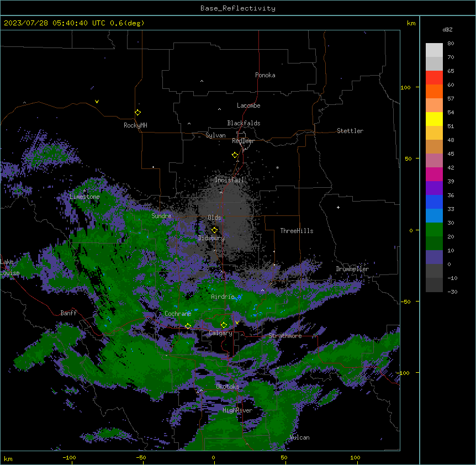Click the ThreeHills label

pos(297,231)
